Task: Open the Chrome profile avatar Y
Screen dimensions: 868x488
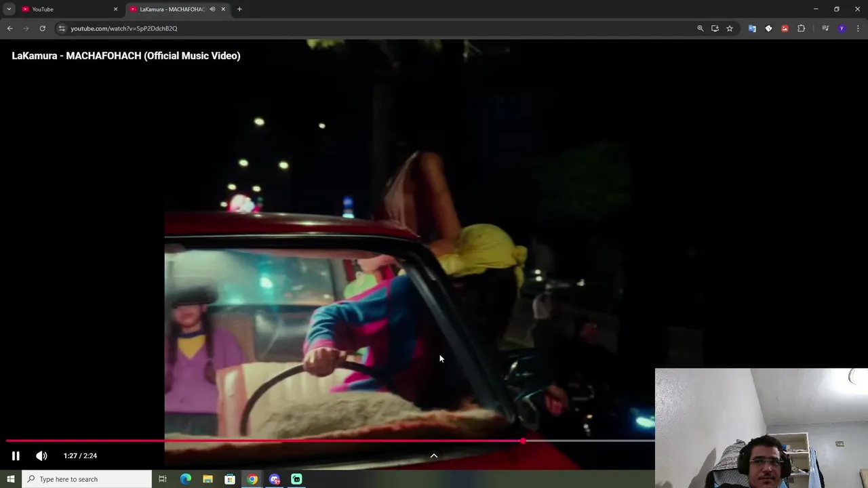Action: [x=842, y=28]
